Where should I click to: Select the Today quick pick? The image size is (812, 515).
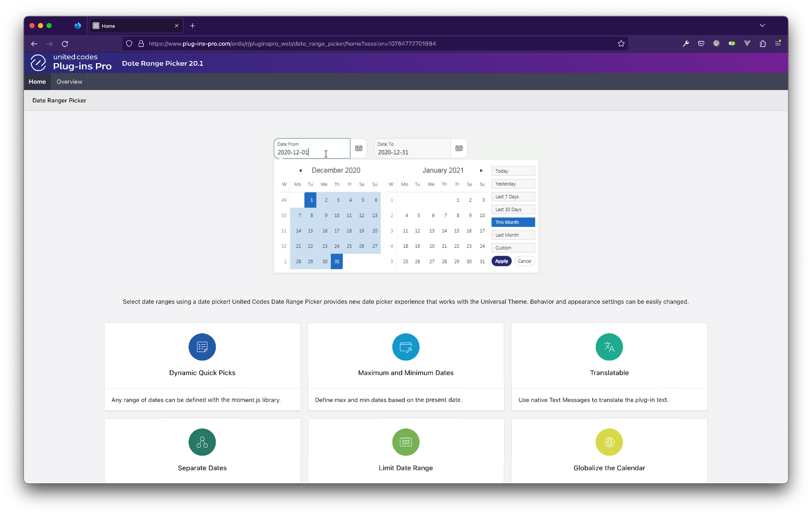point(513,171)
